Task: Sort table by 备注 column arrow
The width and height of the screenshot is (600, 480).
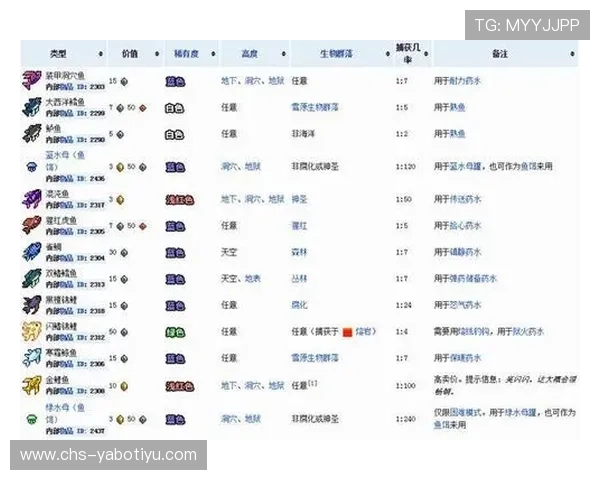Action: 572,54
